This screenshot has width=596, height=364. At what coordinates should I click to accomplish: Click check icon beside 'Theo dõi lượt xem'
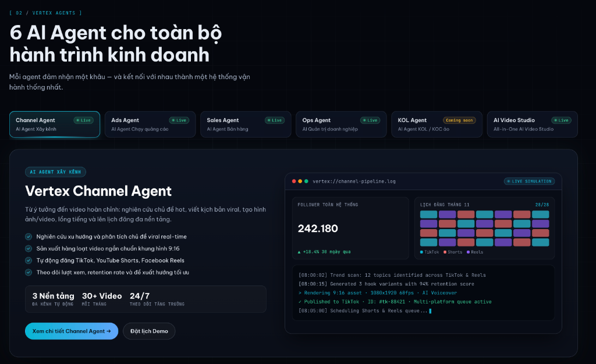tap(29, 272)
